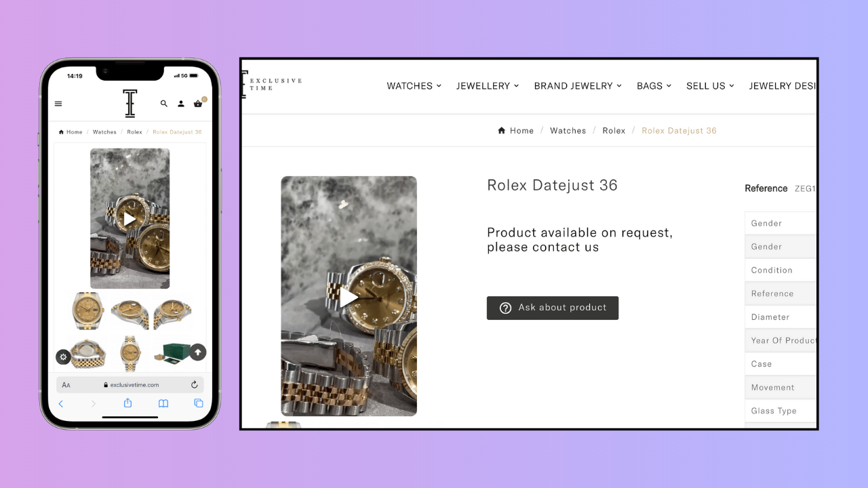Open Safari bookmarks book icon
Image resolution: width=868 pixels, height=488 pixels.
(163, 403)
